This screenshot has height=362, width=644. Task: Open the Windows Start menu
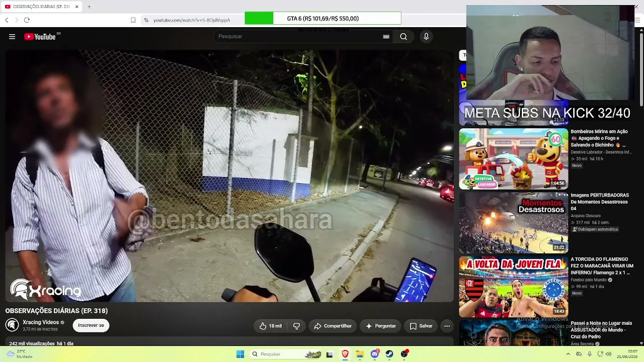[x=240, y=354]
